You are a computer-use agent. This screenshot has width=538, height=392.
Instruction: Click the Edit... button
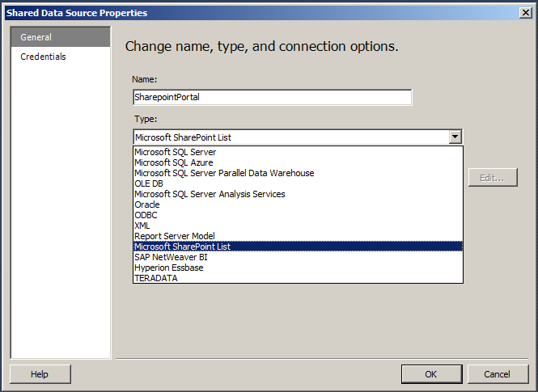493,178
